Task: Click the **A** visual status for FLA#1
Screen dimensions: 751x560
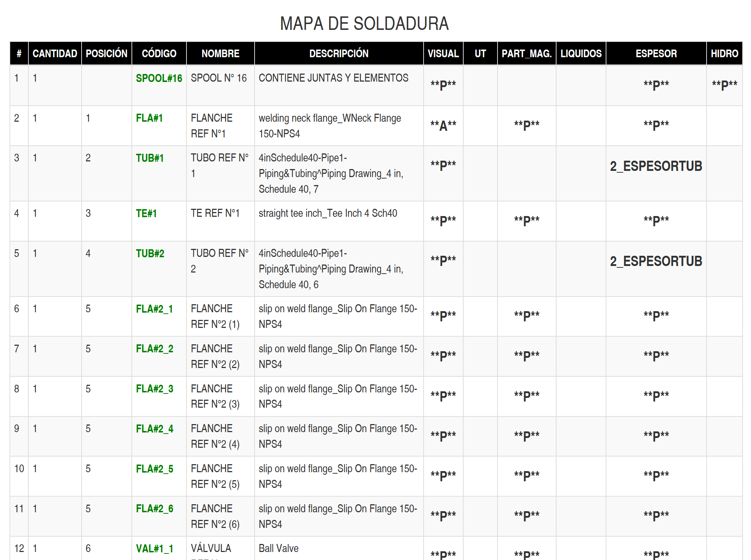Action: [443, 125]
